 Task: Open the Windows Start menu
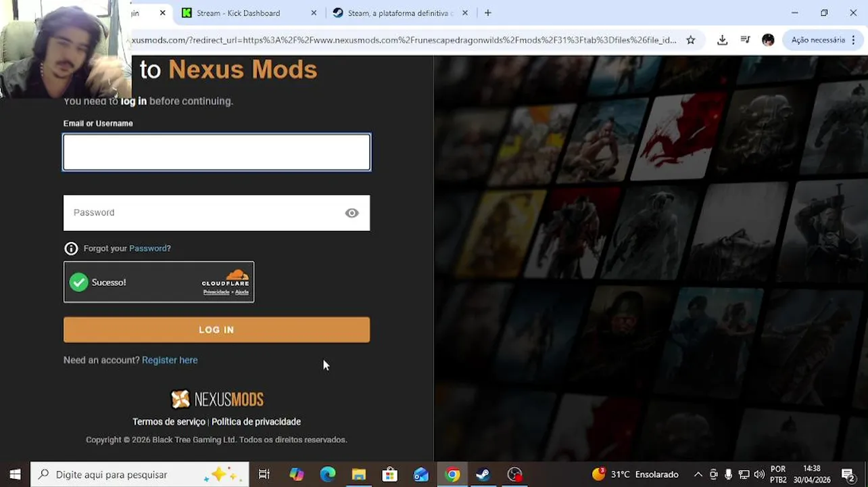coord(15,475)
